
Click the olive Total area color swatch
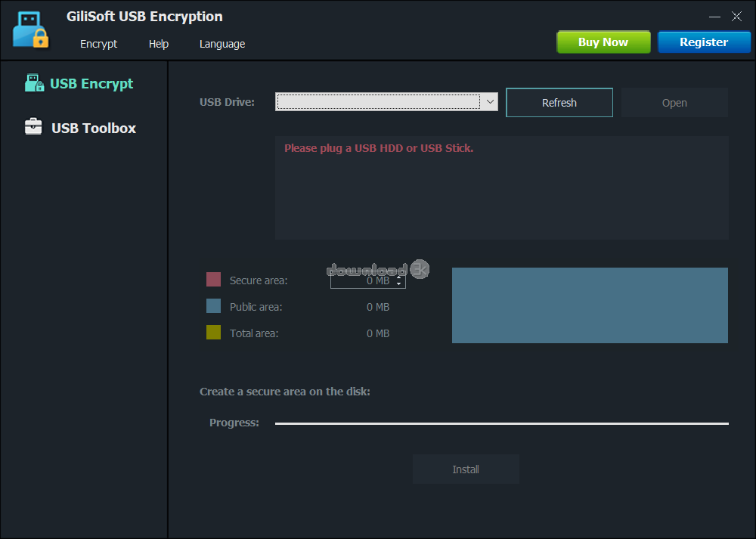[x=214, y=332]
